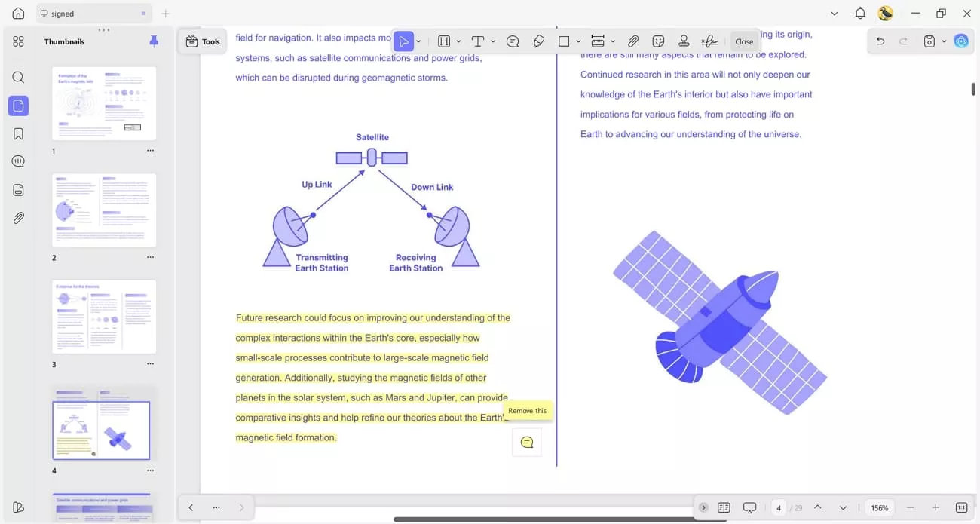Select the Stamp tool
Viewport: 980px width, 524px height.
684,41
